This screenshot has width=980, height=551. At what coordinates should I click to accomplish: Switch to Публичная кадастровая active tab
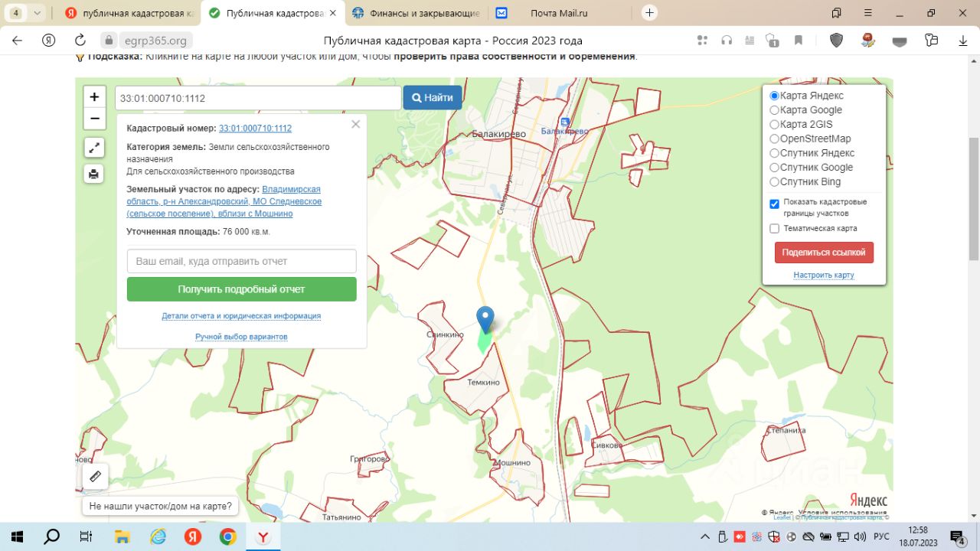[272, 13]
